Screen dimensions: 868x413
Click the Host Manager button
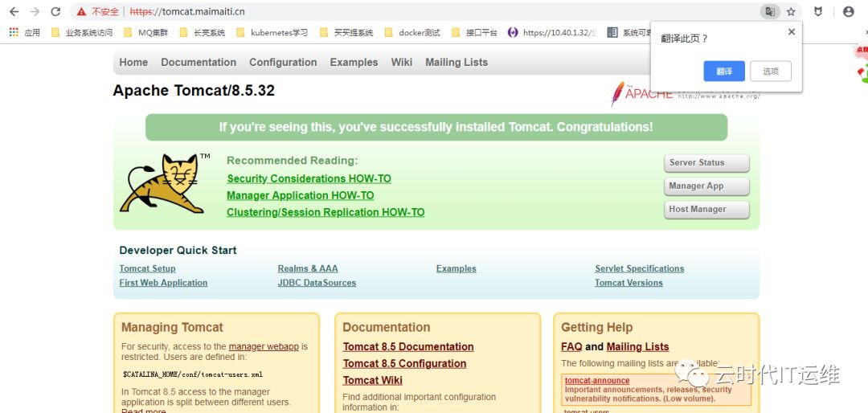click(707, 209)
